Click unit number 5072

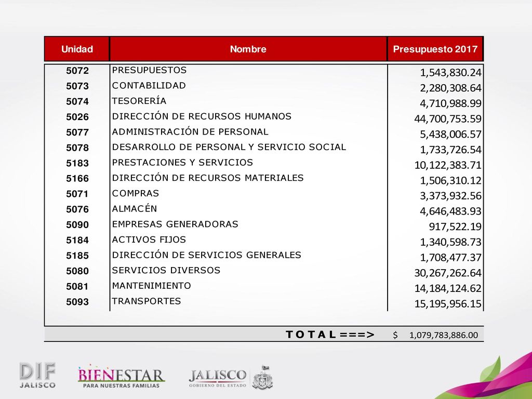coord(77,71)
